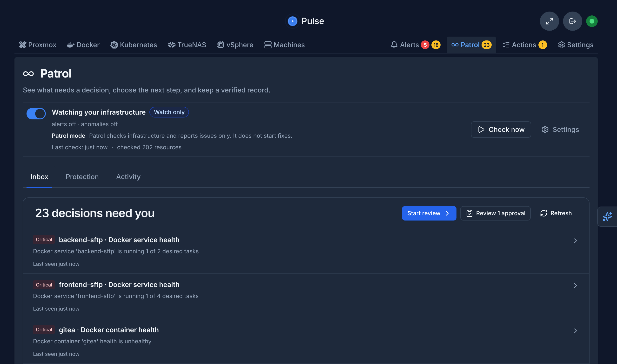Refresh the decisions list
The image size is (617, 364).
[556, 213]
